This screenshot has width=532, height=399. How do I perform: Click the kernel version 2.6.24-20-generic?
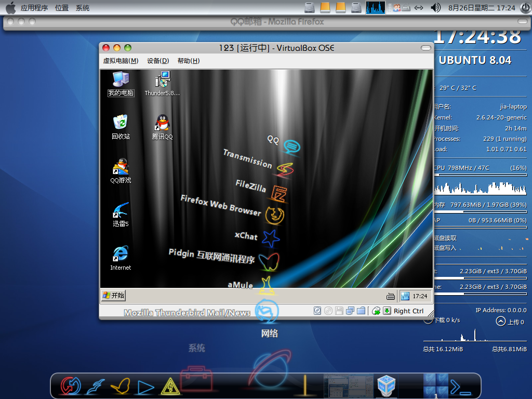[x=501, y=117]
